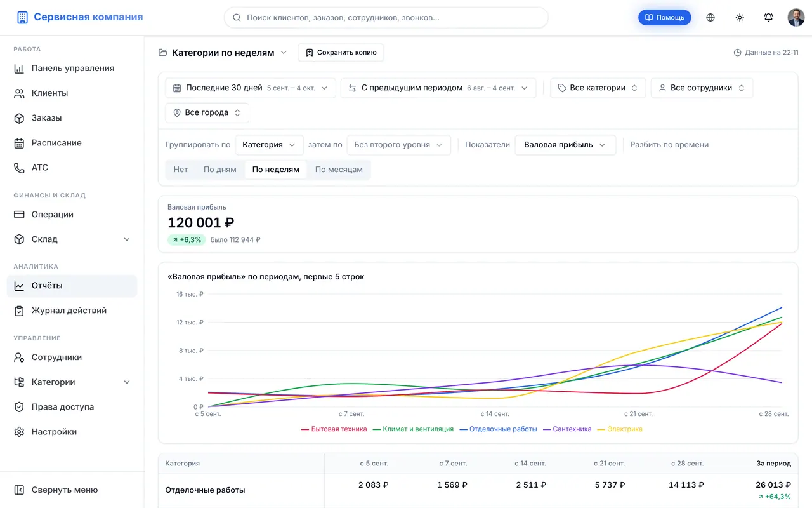Viewport: 812px width, 508px height.
Task: Open the user avatar menu
Action: click(796, 18)
